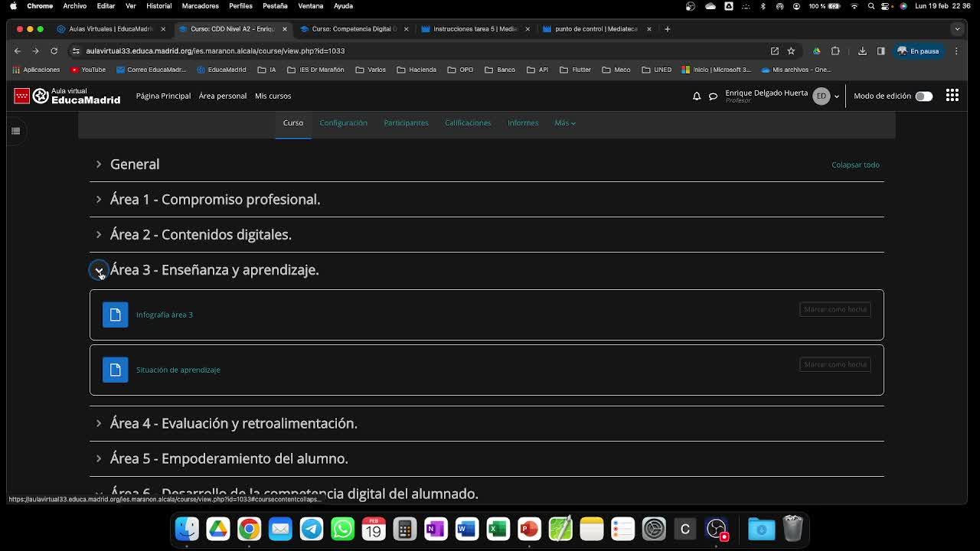Collapse the Área 3 section chevron
The width and height of the screenshot is (980, 551).
99,270
